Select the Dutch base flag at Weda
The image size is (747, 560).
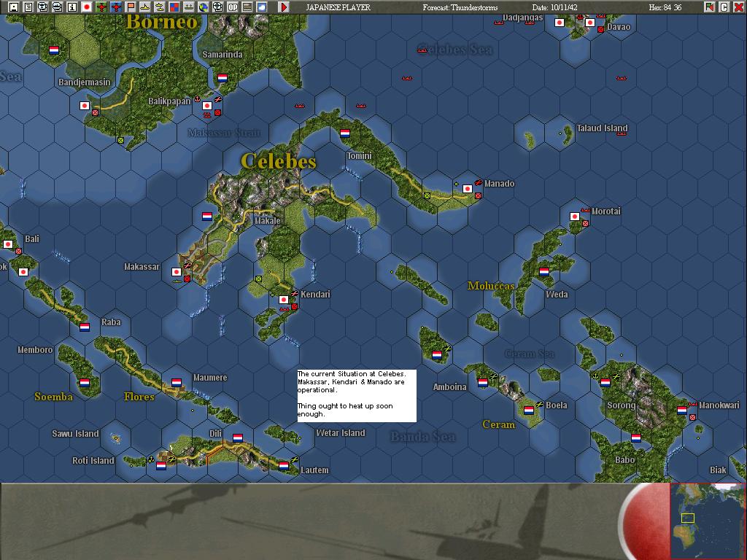point(544,272)
